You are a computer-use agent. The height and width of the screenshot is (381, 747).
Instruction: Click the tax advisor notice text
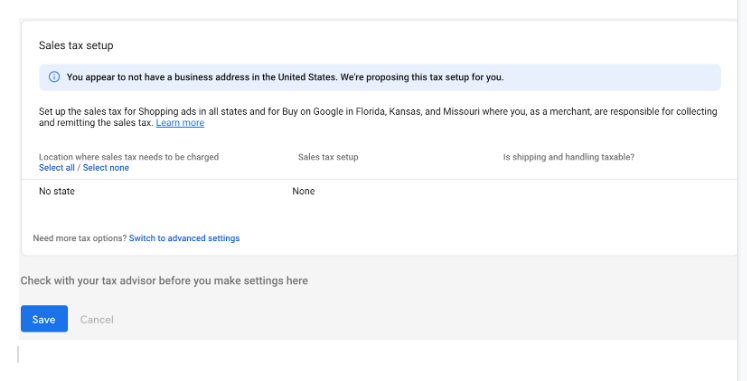pyautogui.click(x=164, y=281)
